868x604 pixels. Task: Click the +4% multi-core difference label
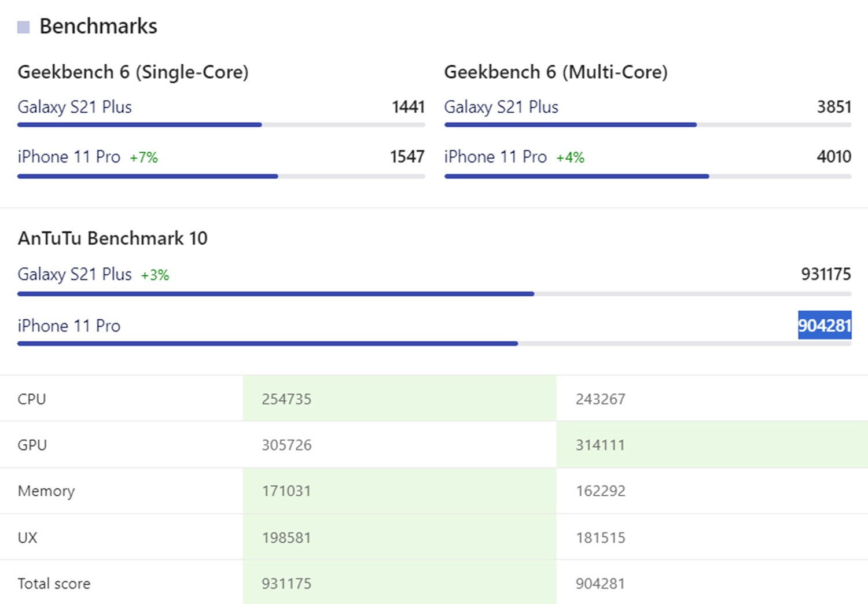(x=570, y=158)
